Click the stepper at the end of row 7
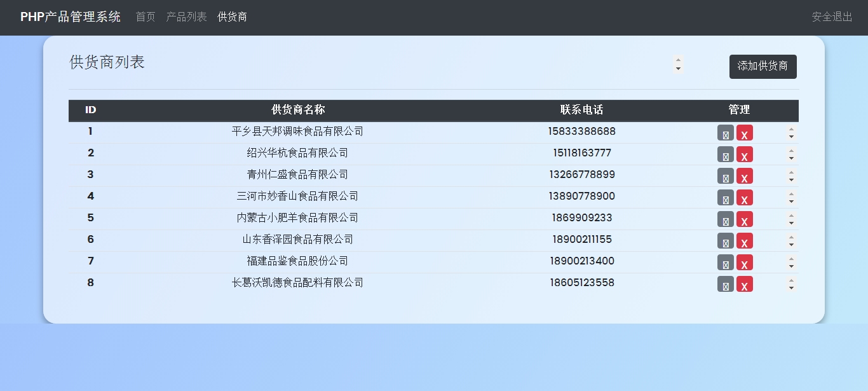Screen dimensions: 868x391 [791, 263]
